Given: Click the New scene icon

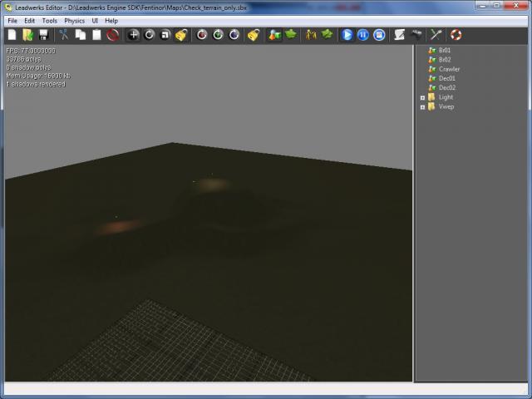Looking at the screenshot, I should pos(12,35).
